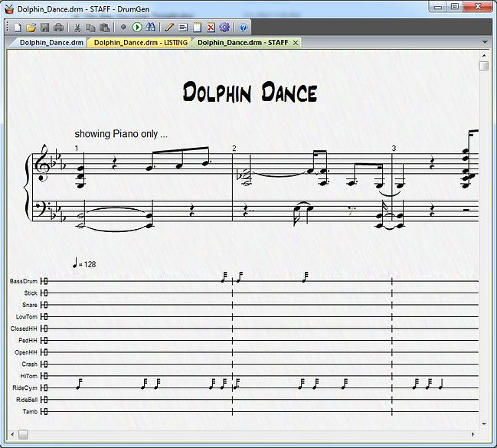Click the Snare track label

tap(30, 305)
